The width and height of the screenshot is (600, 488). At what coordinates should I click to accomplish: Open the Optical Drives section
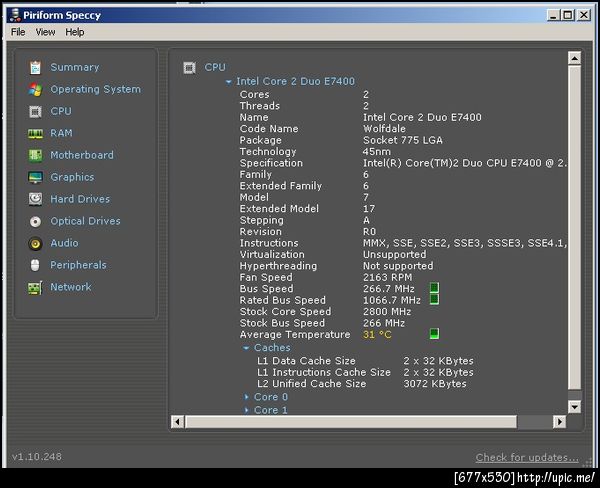tap(85, 221)
